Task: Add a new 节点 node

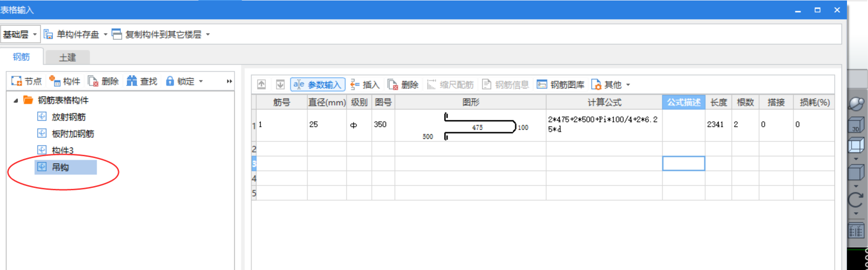Action: tap(27, 81)
